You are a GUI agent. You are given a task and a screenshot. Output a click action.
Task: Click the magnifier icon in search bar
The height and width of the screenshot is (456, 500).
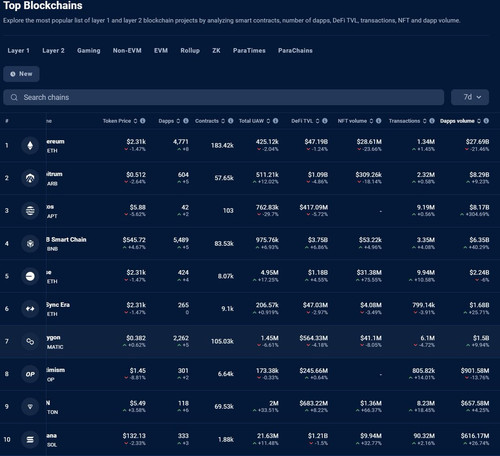click(x=14, y=97)
